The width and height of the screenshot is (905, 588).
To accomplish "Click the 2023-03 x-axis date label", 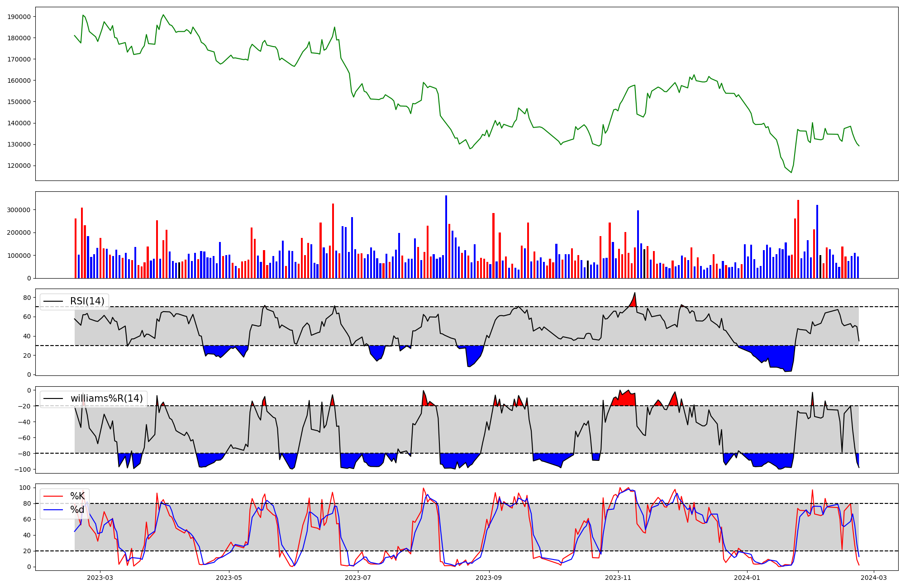I will [100, 578].
